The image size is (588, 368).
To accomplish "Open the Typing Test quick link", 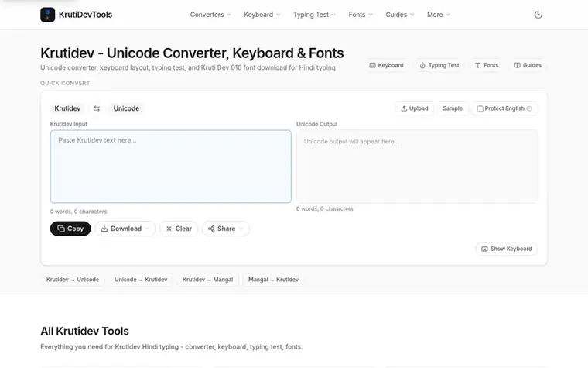I will (x=439, y=65).
